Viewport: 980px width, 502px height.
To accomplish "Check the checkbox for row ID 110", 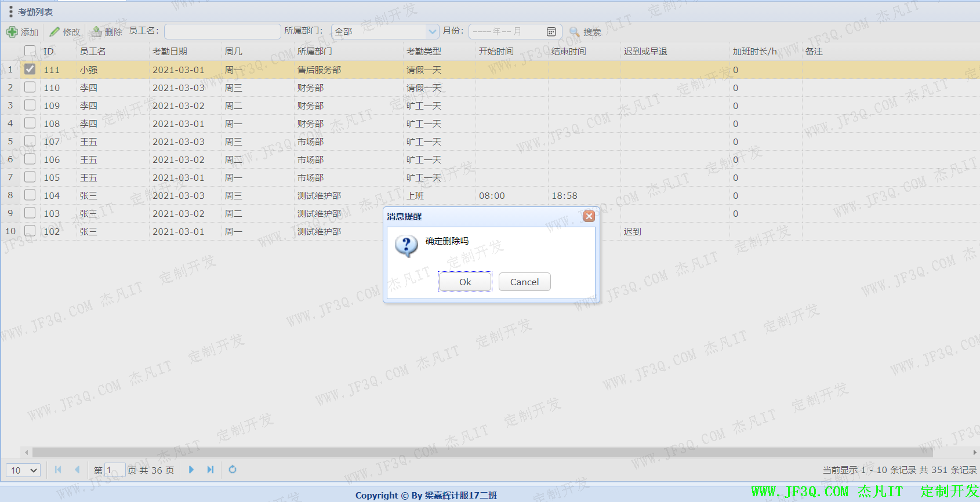I will pos(30,87).
